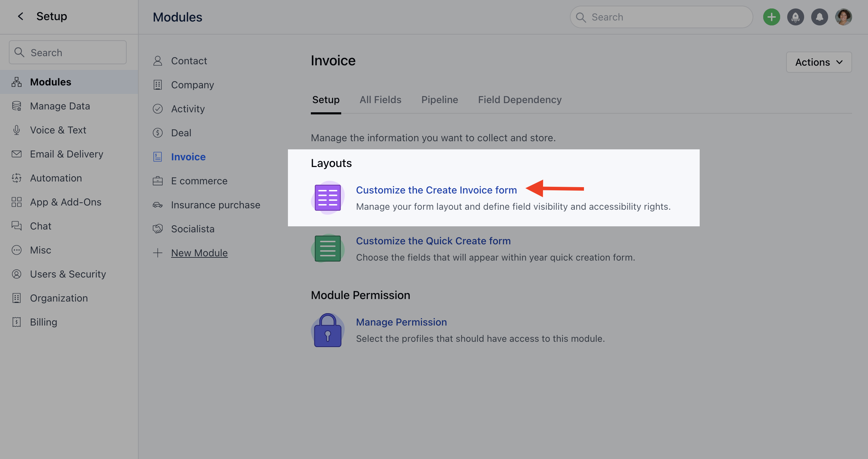Screen dimensions: 868x459
Task: Open Customize the Quick Create form link
Action: pyautogui.click(x=433, y=241)
